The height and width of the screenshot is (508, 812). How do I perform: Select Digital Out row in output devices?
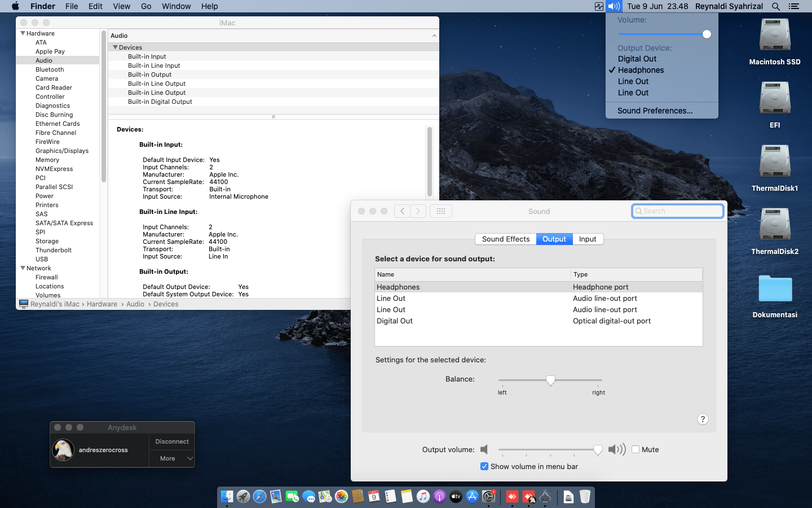pos(539,321)
